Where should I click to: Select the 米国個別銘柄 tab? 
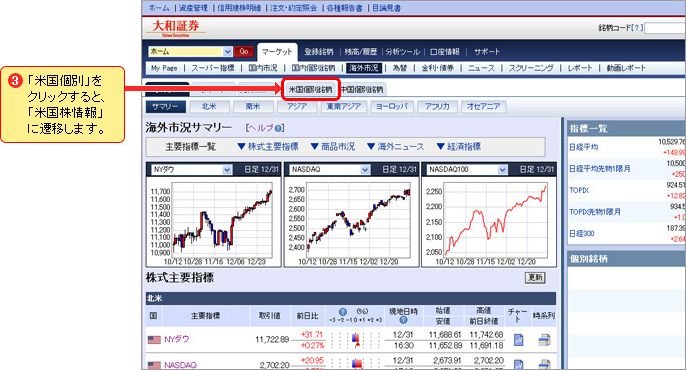[310, 90]
